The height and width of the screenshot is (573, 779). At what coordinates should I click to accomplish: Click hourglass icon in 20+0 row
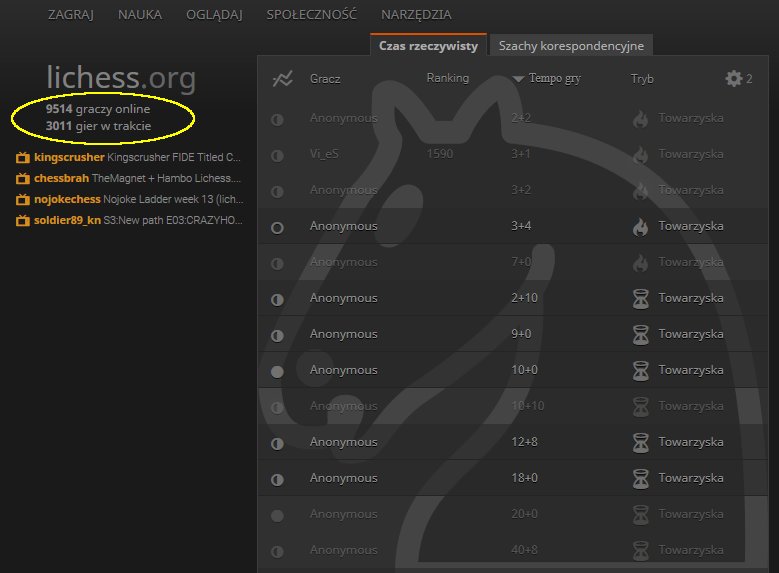point(640,515)
